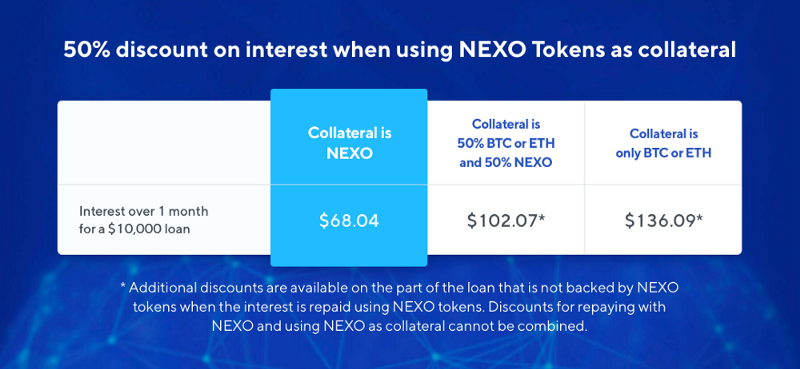
Task: Click the empty top-left table cell
Action: (x=164, y=142)
